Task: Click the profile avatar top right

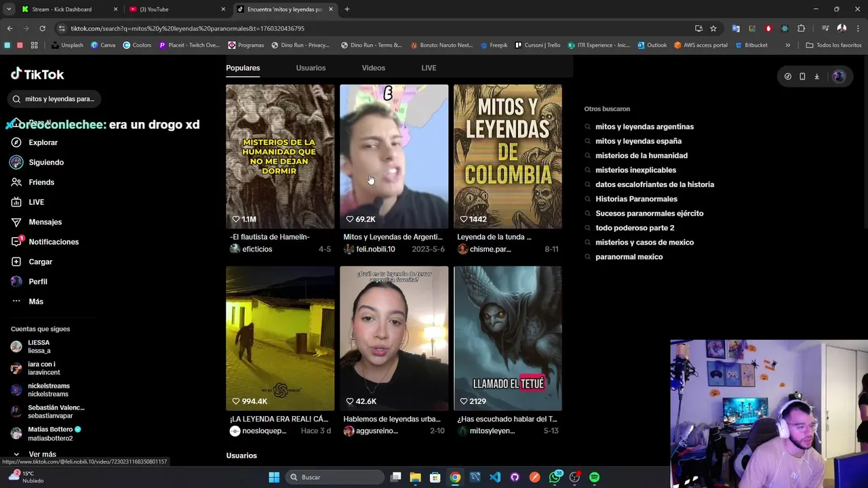Action: click(839, 77)
